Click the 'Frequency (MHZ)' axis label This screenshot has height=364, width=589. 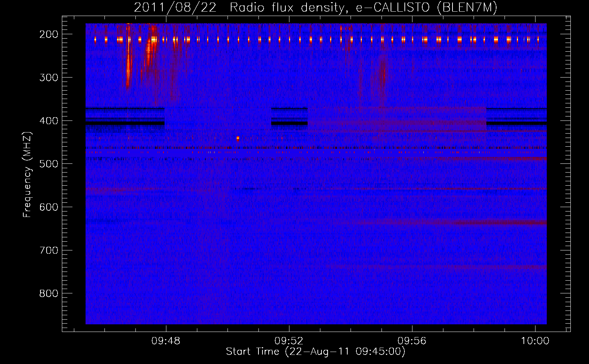(27, 174)
